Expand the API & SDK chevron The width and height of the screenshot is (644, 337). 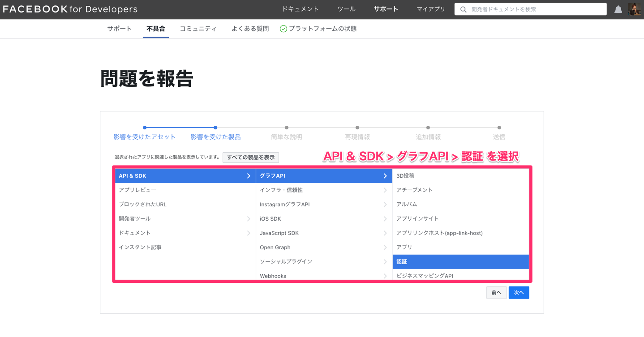click(x=249, y=176)
